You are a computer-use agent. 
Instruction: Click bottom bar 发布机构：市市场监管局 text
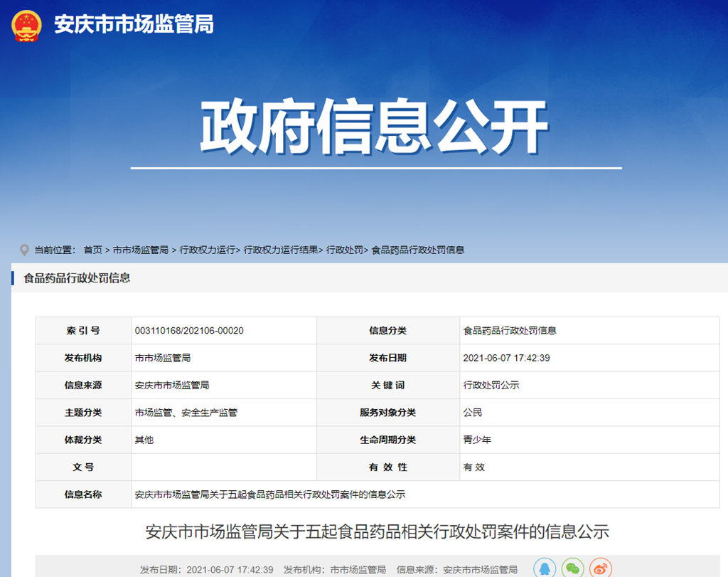[335, 570]
